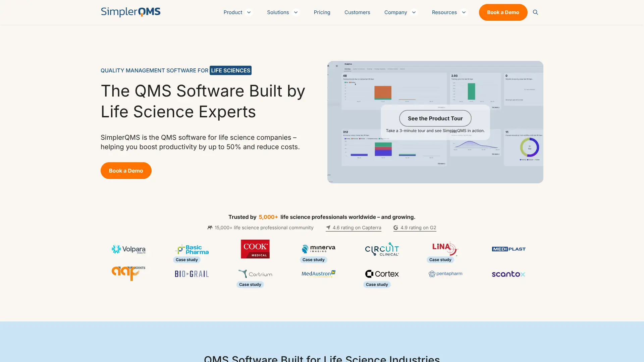Click Book a Demo in header
This screenshot has height=362, width=644.
(x=503, y=12)
